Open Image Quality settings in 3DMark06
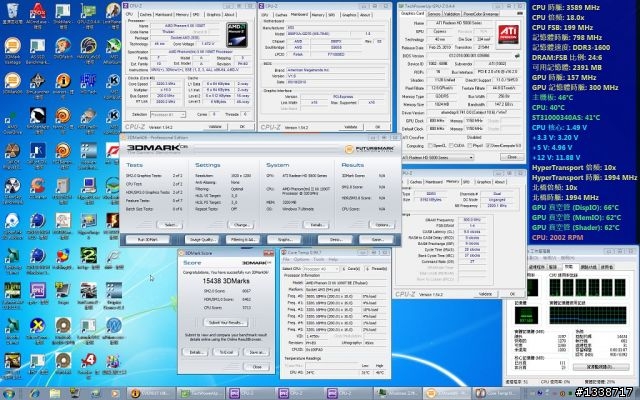Screen dimensions: 640x400 (201, 240)
